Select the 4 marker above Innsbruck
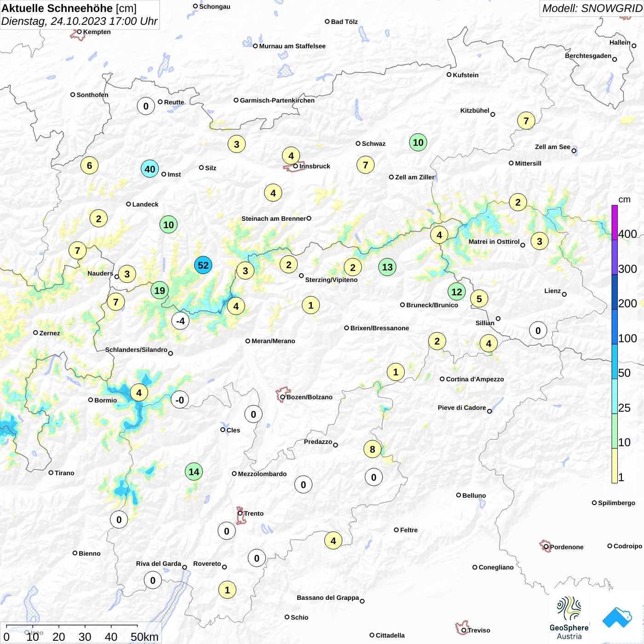The height and width of the screenshot is (644, 644). [x=291, y=156]
